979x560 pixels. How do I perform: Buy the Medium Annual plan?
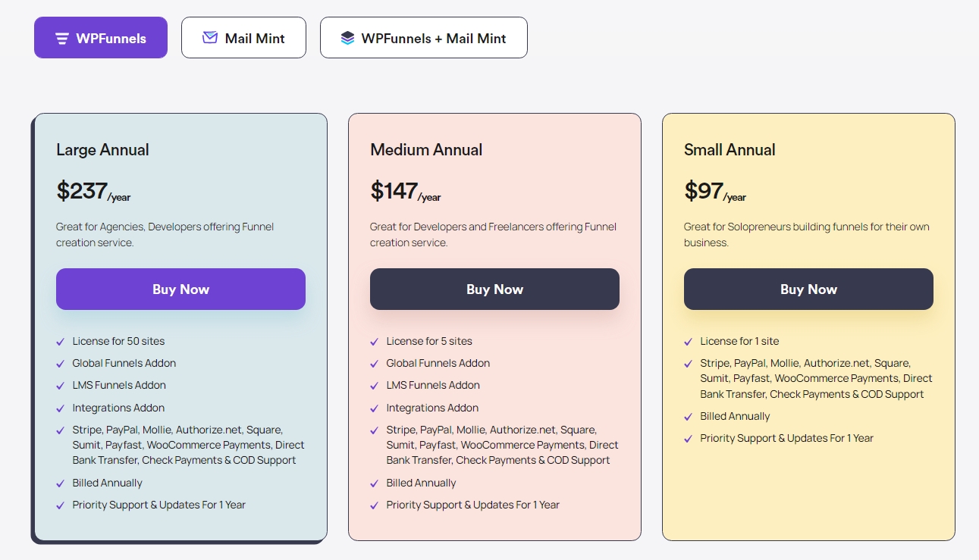[494, 289]
